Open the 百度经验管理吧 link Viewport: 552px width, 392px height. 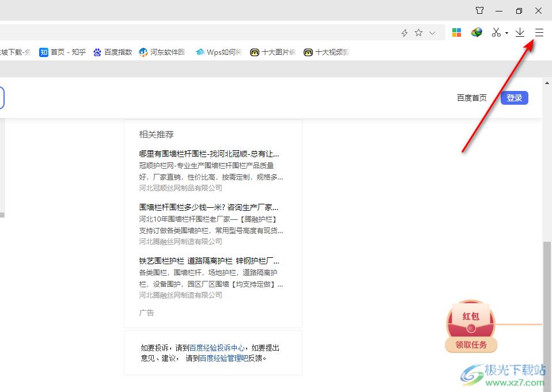click(224, 358)
